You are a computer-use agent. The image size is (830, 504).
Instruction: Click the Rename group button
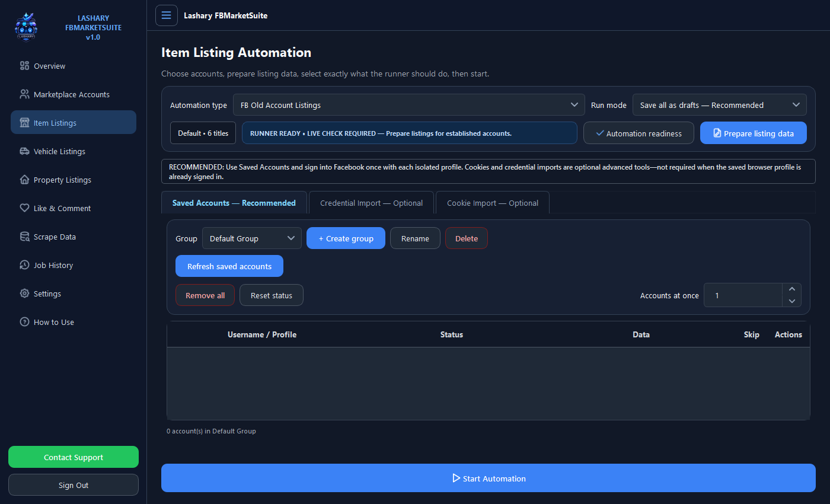[415, 238]
